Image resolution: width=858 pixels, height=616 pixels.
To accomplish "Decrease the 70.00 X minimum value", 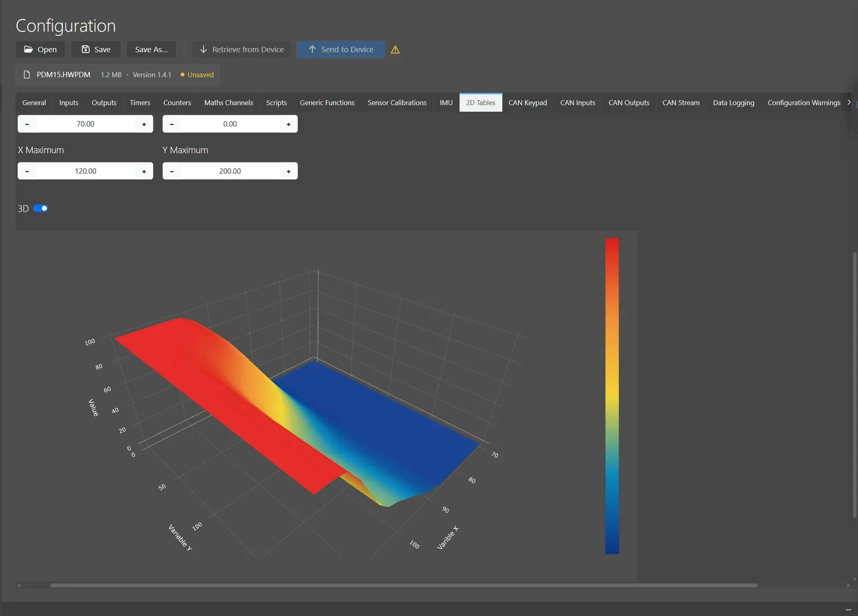I will (27, 124).
